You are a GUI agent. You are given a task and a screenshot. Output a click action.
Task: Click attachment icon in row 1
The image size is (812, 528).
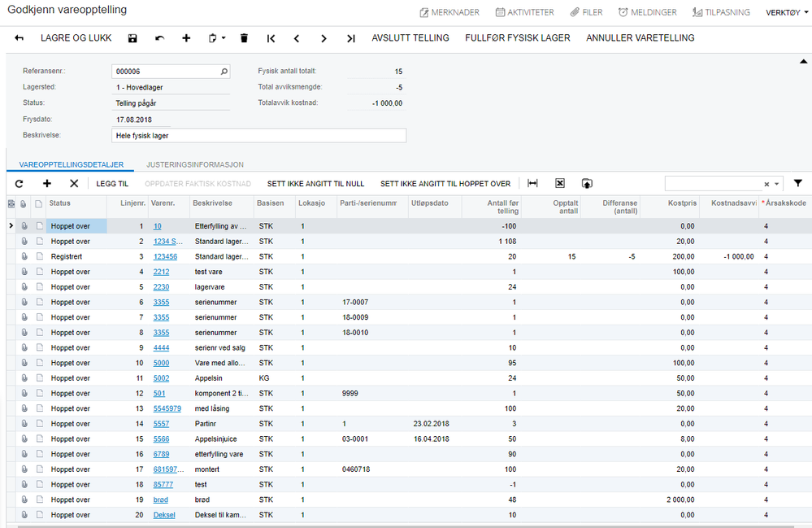[x=24, y=226]
